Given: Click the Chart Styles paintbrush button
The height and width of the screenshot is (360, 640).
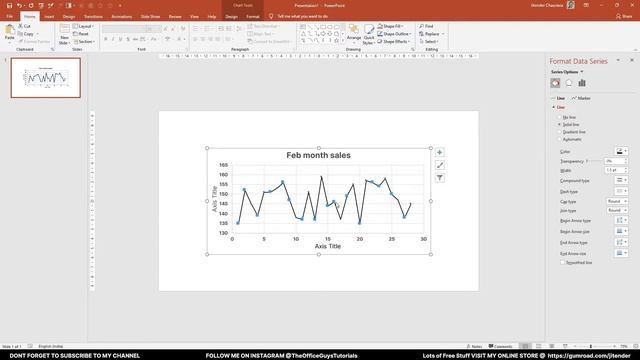Looking at the screenshot, I should click(x=440, y=165).
